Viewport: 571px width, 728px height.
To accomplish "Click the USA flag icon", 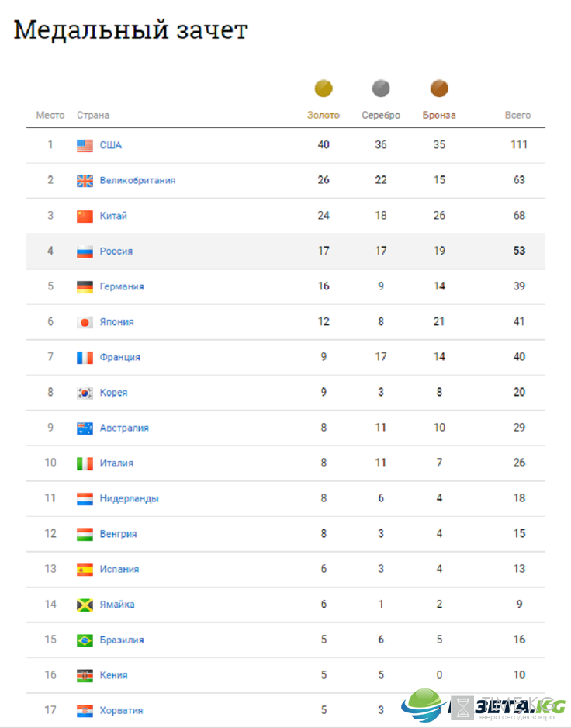I will point(85,145).
